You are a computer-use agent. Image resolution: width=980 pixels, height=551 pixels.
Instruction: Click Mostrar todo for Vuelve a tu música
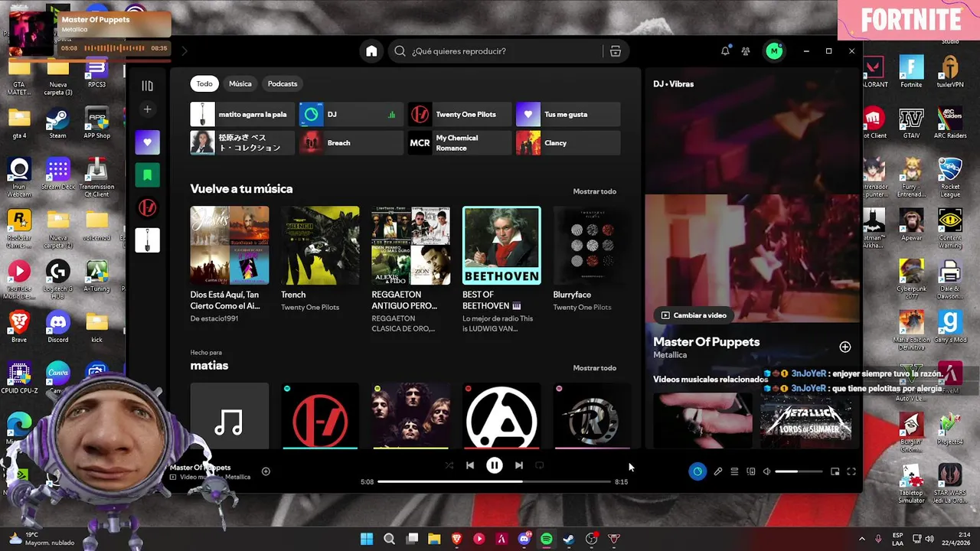[594, 191]
